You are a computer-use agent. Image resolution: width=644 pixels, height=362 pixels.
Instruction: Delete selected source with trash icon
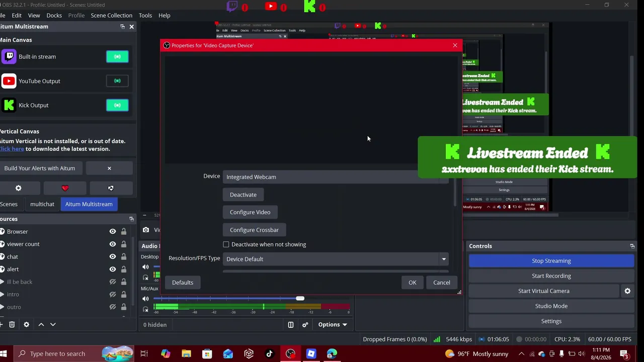[x=12, y=325]
